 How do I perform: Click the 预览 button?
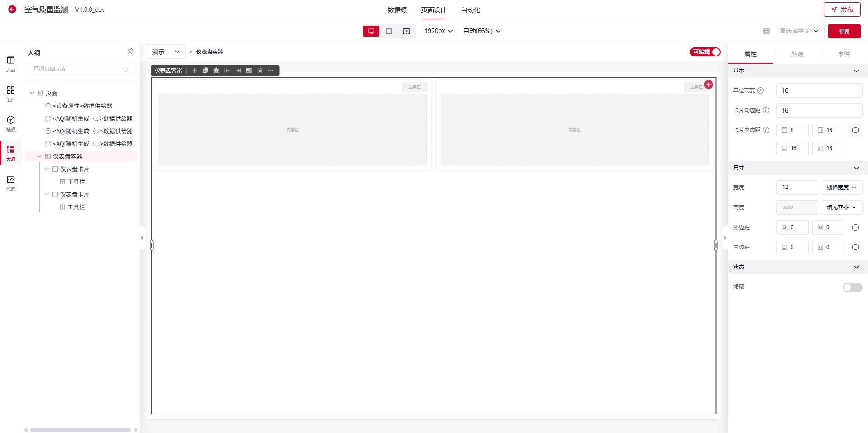(x=844, y=31)
